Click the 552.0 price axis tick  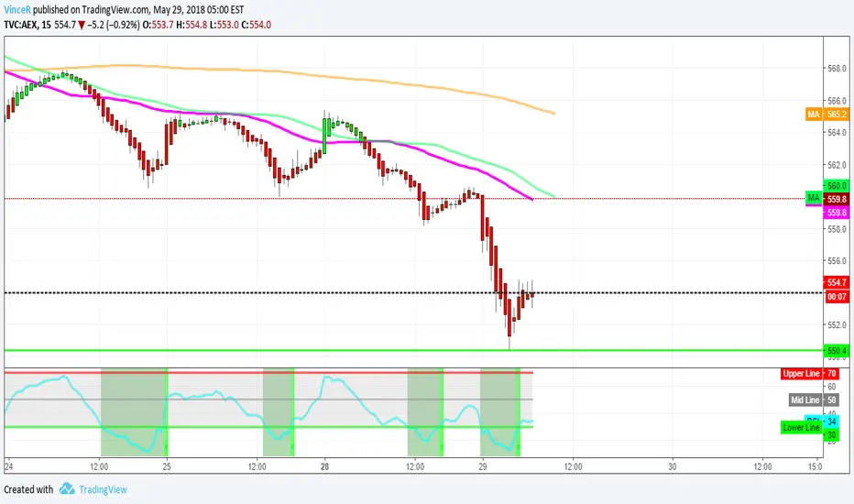838,324
